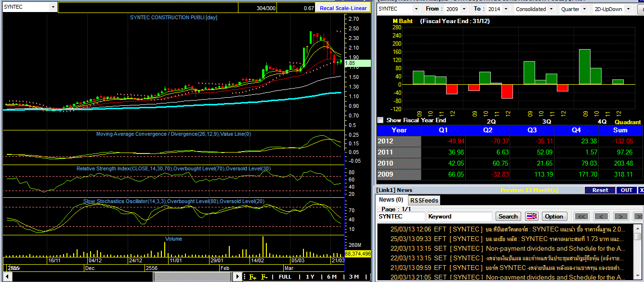Click the Year column header
Screen dimensions: 644x282
coord(399,130)
